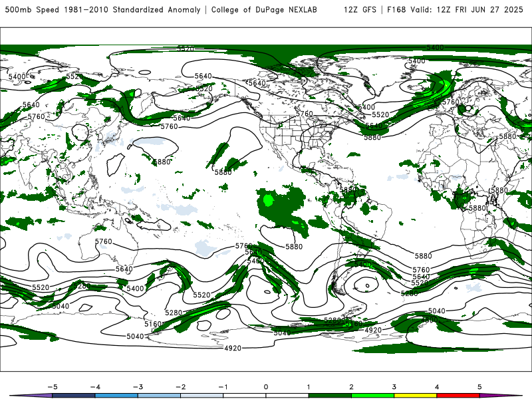Click the dark green swatch between 1 and 2
This screenshot has height=399, width=532.
330,396
